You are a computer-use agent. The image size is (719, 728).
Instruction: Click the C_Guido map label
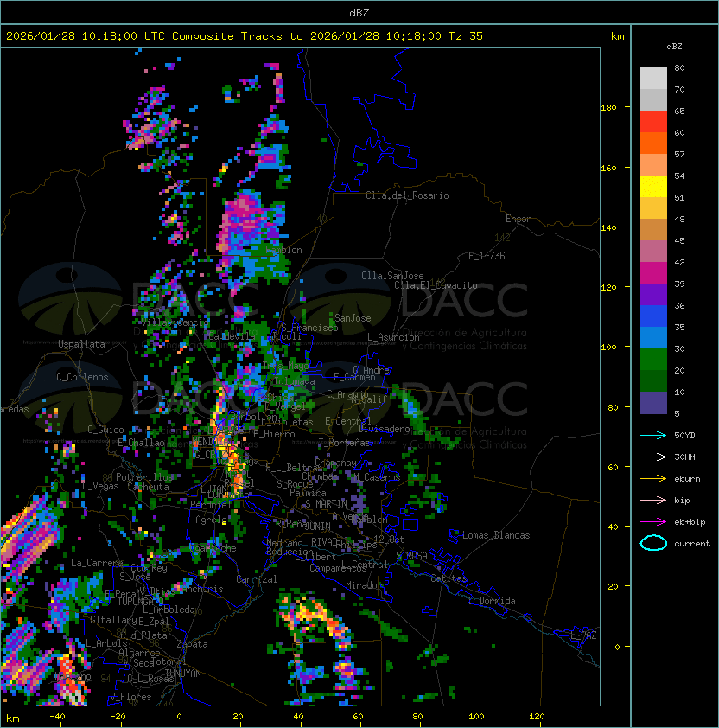click(x=105, y=430)
